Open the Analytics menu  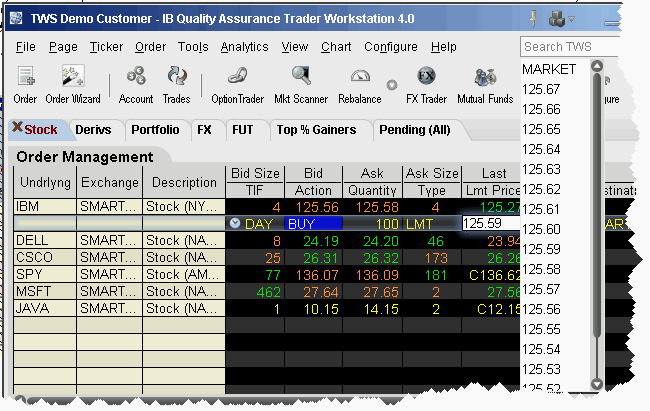[245, 47]
